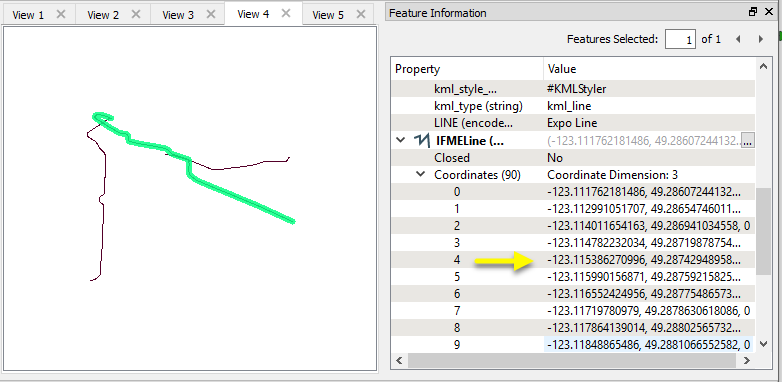The width and height of the screenshot is (782, 382).
Task: Edit the Features Selected number field
Action: click(x=680, y=39)
